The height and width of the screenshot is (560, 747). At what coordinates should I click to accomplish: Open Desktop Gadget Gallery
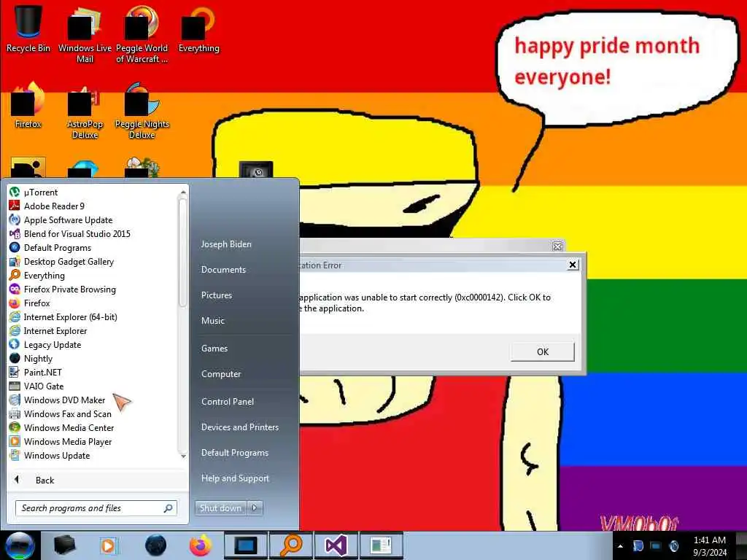coord(93,262)
